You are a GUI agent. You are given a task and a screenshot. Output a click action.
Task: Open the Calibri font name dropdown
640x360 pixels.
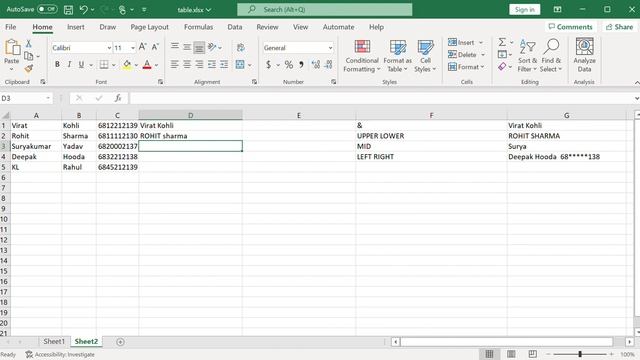[x=109, y=48]
